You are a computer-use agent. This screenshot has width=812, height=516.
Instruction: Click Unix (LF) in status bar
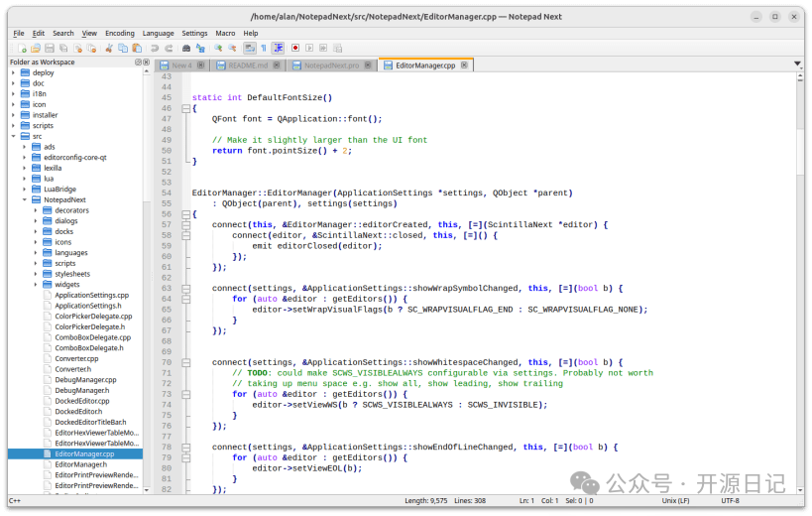(676, 500)
